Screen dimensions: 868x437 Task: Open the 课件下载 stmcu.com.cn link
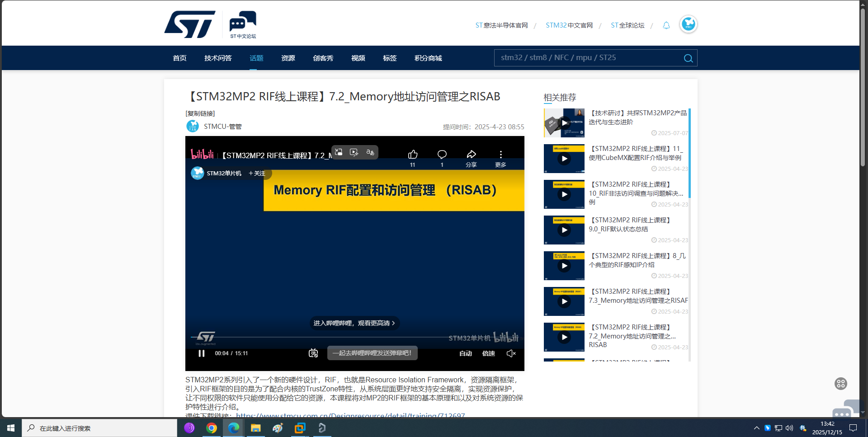(x=350, y=415)
